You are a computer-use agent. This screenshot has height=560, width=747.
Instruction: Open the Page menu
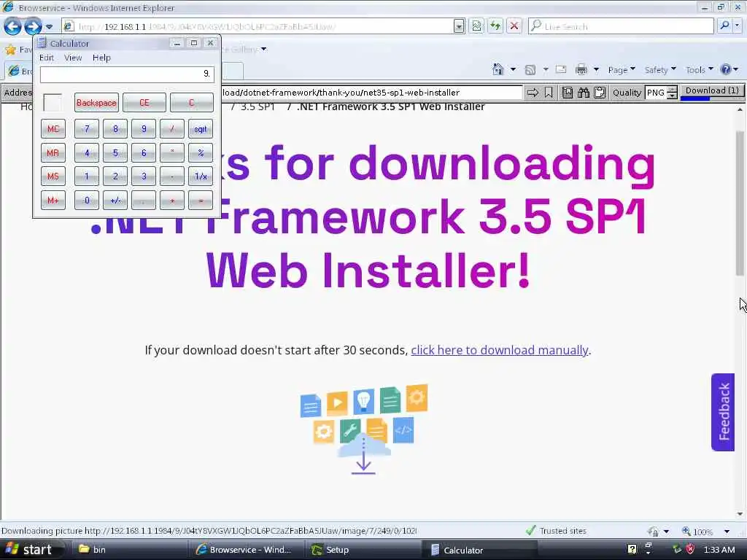tap(622, 70)
